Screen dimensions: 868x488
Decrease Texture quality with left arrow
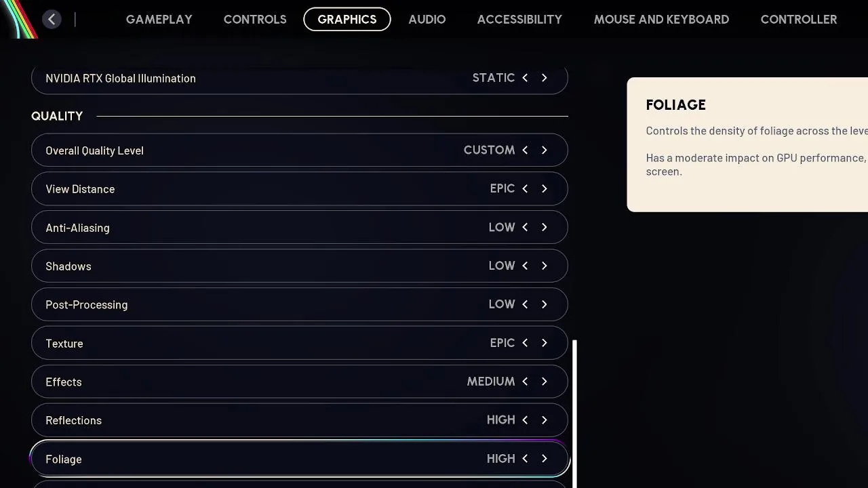[x=525, y=343]
